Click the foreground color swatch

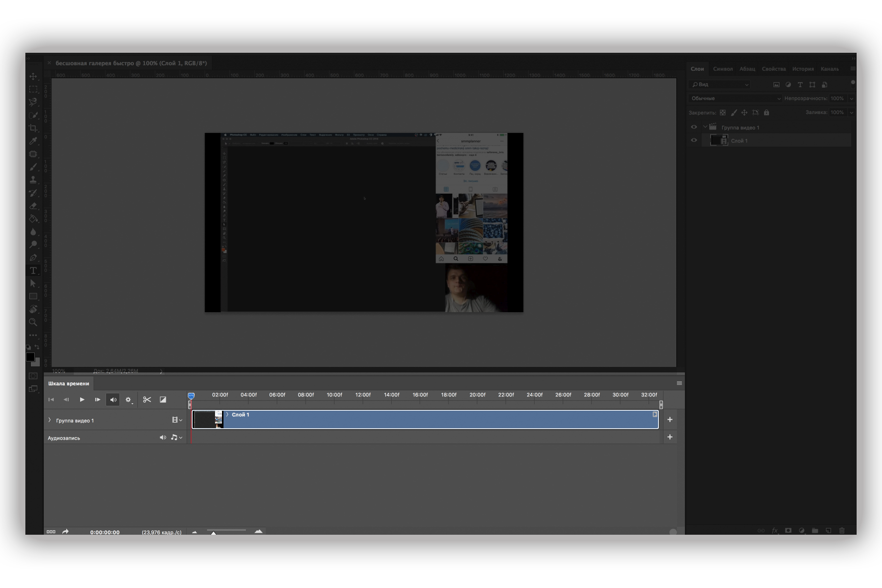click(30, 357)
